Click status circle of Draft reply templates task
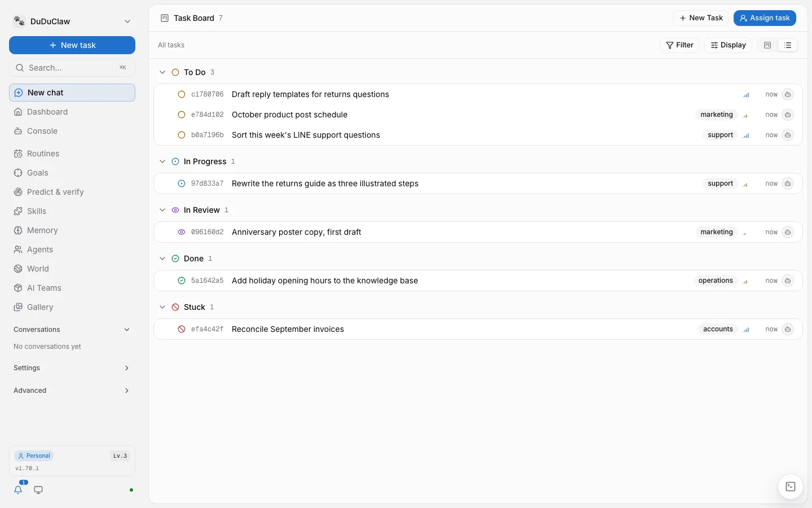The height and width of the screenshot is (508, 812). click(x=182, y=94)
